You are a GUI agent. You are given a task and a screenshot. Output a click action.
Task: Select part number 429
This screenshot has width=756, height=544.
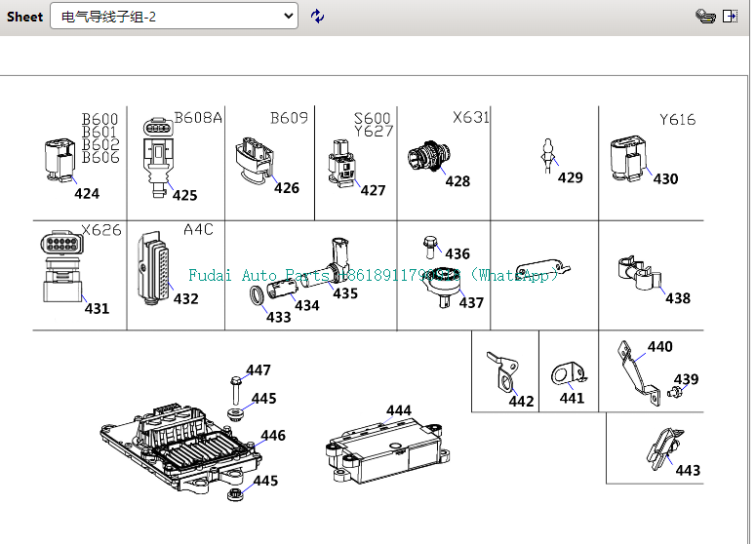(571, 177)
